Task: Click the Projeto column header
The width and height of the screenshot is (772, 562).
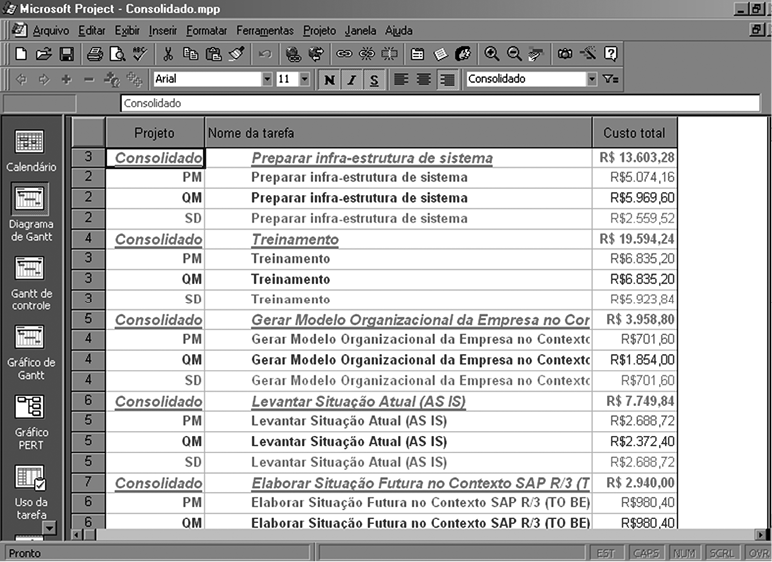Action: (x=155, y=133)
